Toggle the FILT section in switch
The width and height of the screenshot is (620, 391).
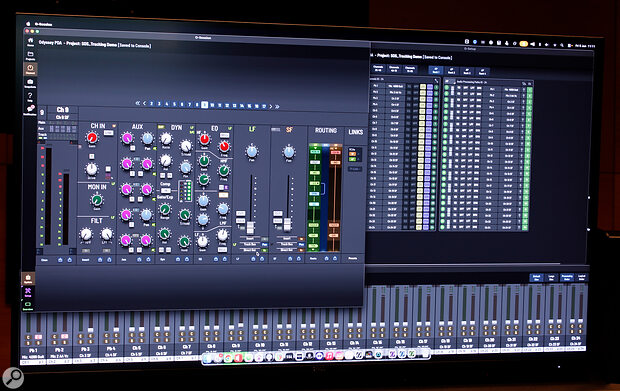pos(113,217)
